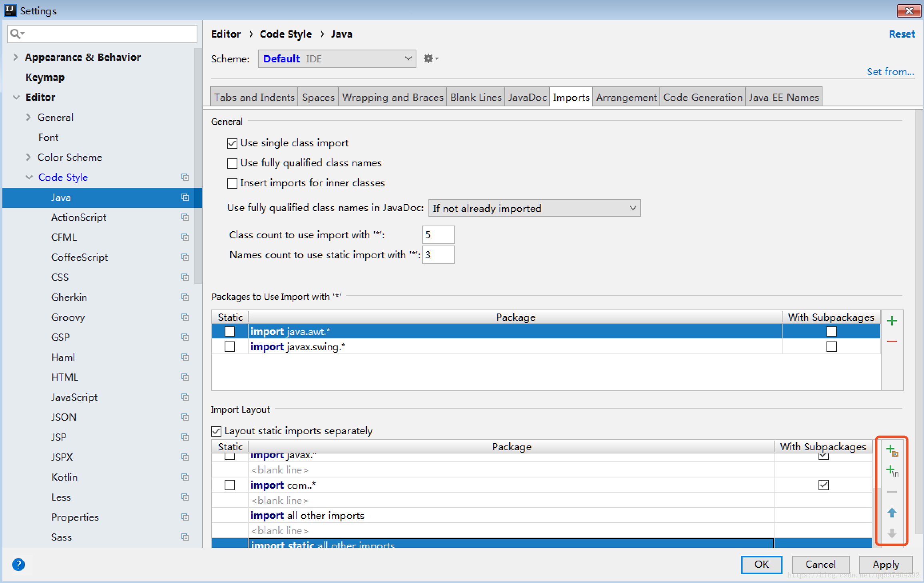Click copy icon beside Kotlin entry
Viewport: 924px width, 583px height.
click(x=185, y=477)
